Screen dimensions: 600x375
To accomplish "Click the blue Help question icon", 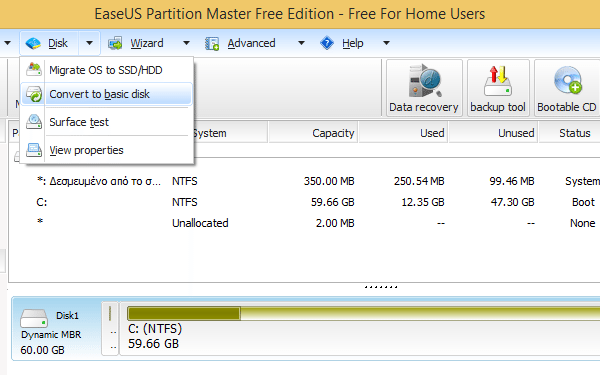I will (327, 43).
